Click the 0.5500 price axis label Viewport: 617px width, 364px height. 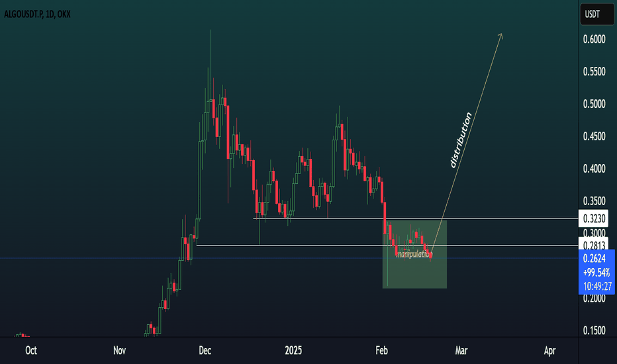pos(594,71)
